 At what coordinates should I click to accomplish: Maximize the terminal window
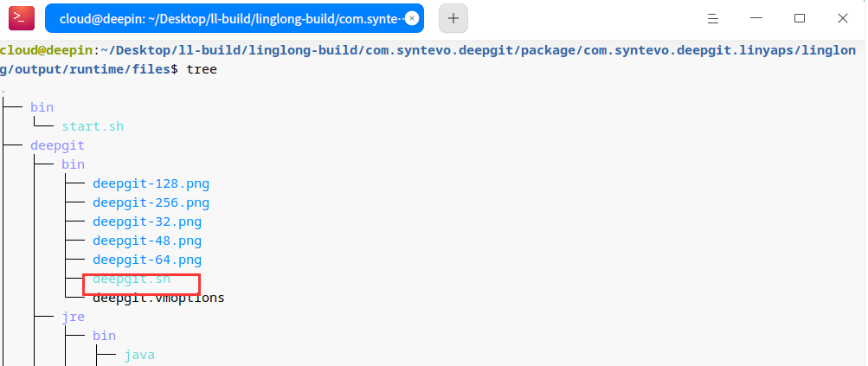pyautogui.click(x=800, y=18)
